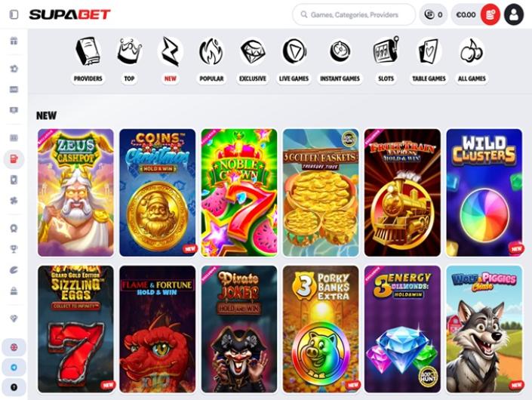Click the red deposit coins button
532x400 pixels.
tap(490, 14)
